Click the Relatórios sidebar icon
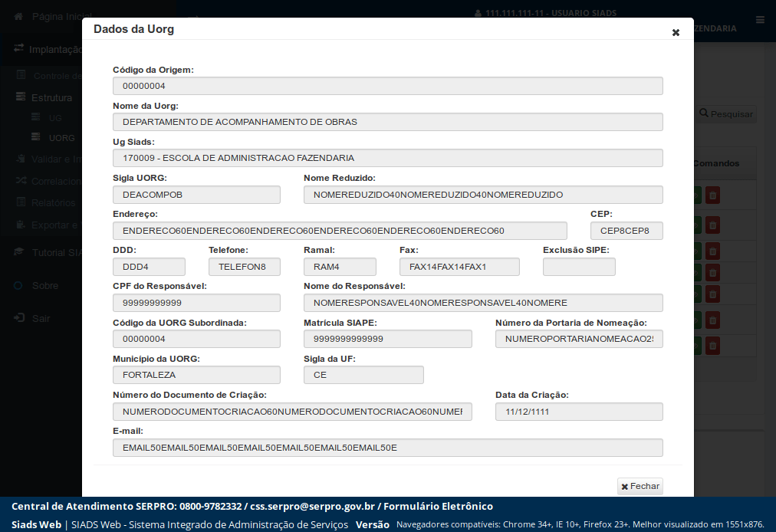 pyautogui.click(x=21, y=202)
